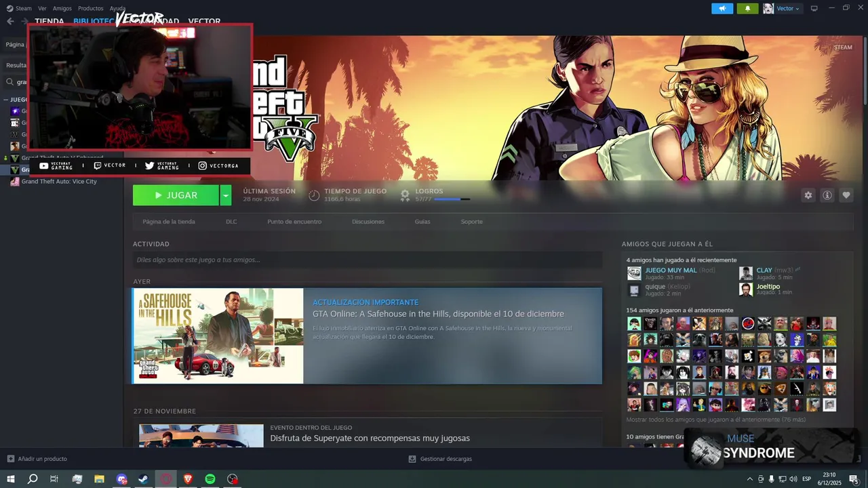Open the Ayuda menu

tap(117, 8)
